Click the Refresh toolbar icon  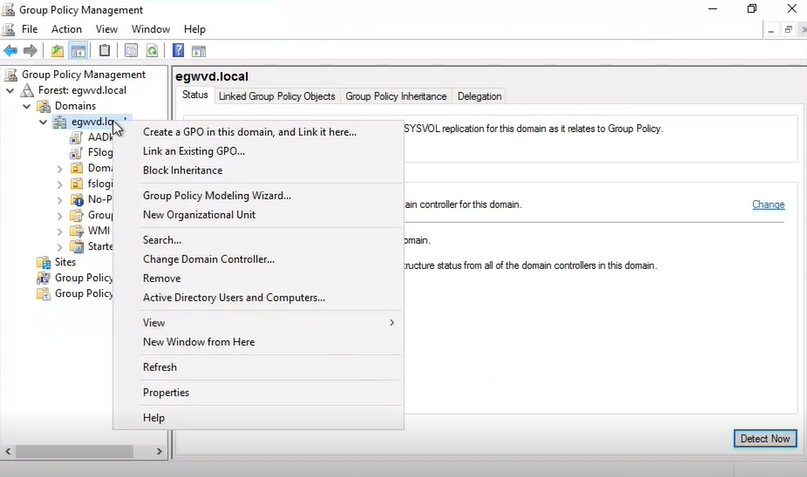point(152,50)
